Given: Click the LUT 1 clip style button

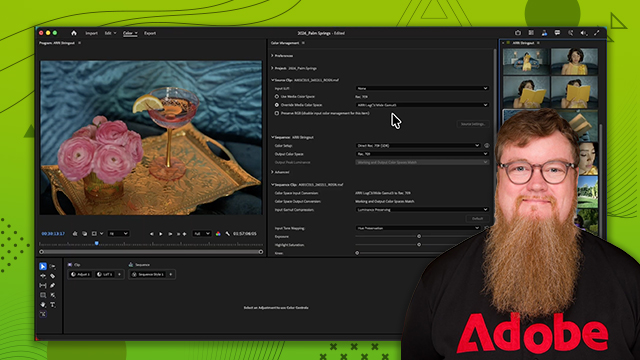Looking at the screenshot, I should pos(104,274).
